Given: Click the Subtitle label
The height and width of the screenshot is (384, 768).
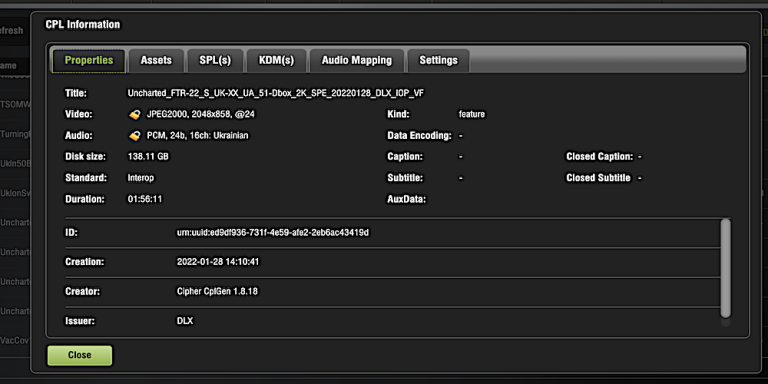Looking at the screenshot, I should pos(405,178).
